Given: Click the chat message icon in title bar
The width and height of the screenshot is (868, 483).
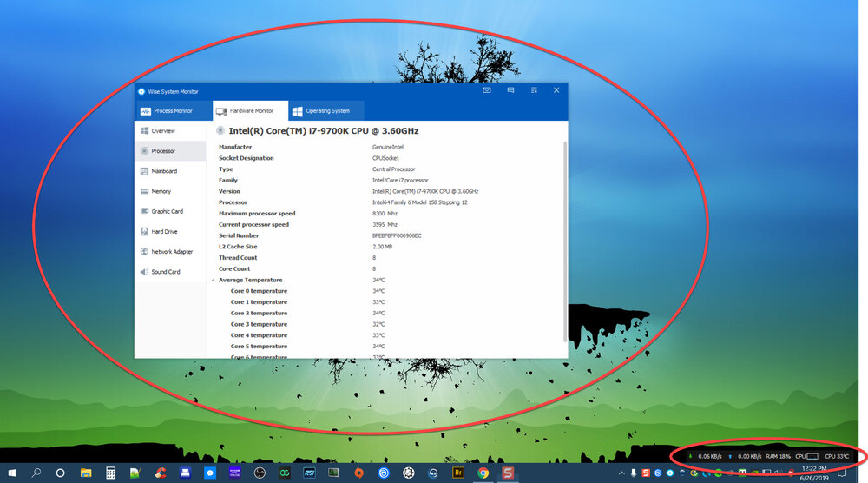Looking at the screenshot, I should point(510,90).
